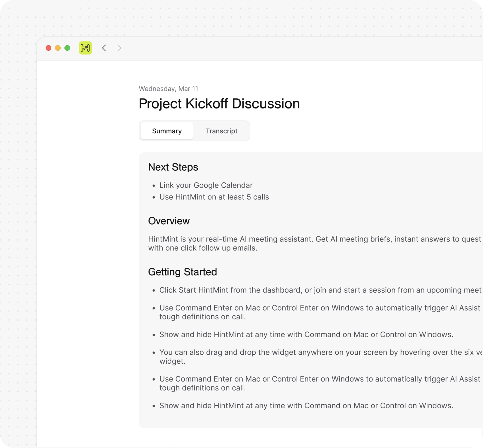Select the Next Steps heading
This screenshot has height=448, width=483.
[173, 167]
